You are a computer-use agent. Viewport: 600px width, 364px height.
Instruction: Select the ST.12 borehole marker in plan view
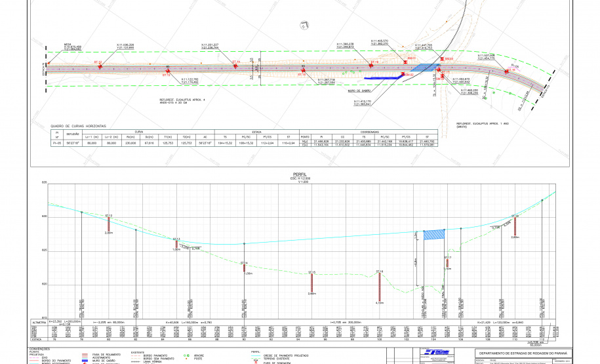pyautogui.click(x=100, y=66)
